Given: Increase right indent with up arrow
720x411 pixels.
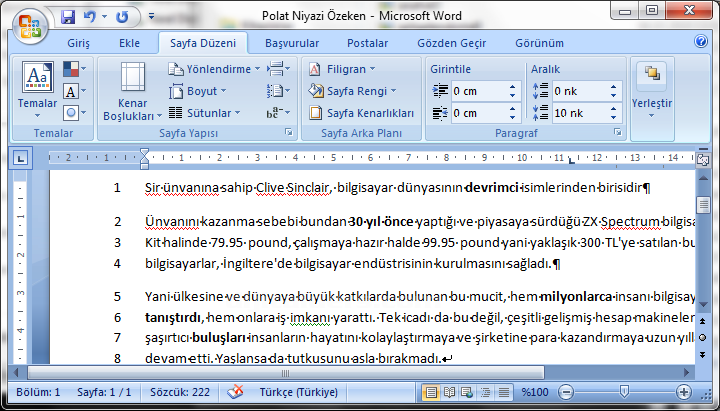Looking at the screenshot, I should pos(512,109).
